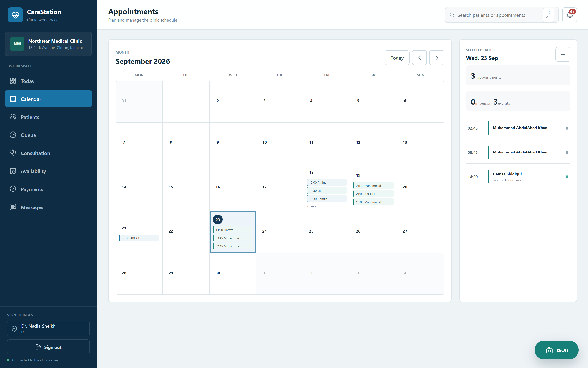Open the 19:00 Muhammad appointment
This screenshot has width=588, height=368.
373,202
